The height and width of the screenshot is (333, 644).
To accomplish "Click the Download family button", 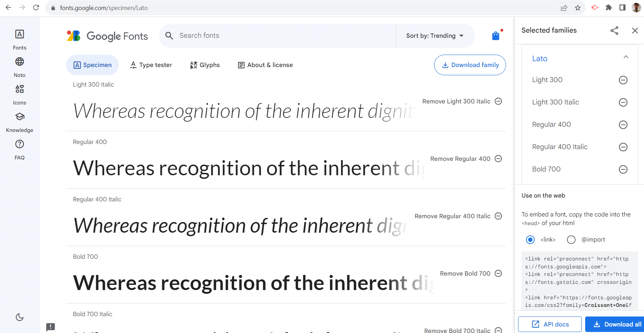I will pos(470,65).
